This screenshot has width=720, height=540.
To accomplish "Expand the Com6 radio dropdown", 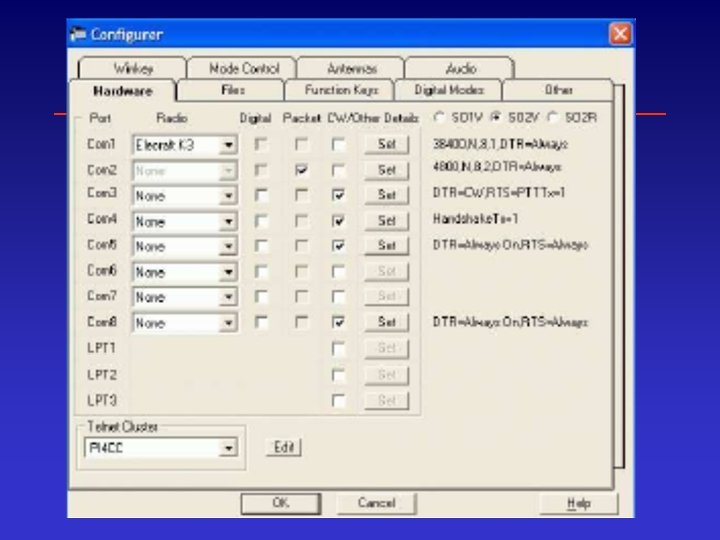I will point(185,272).
